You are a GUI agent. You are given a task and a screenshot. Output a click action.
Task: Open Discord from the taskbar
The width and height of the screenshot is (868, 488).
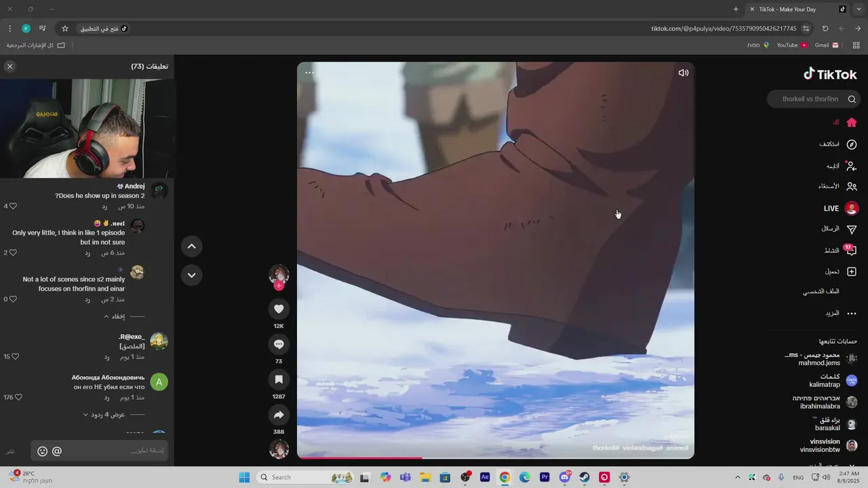pos(565,477)
